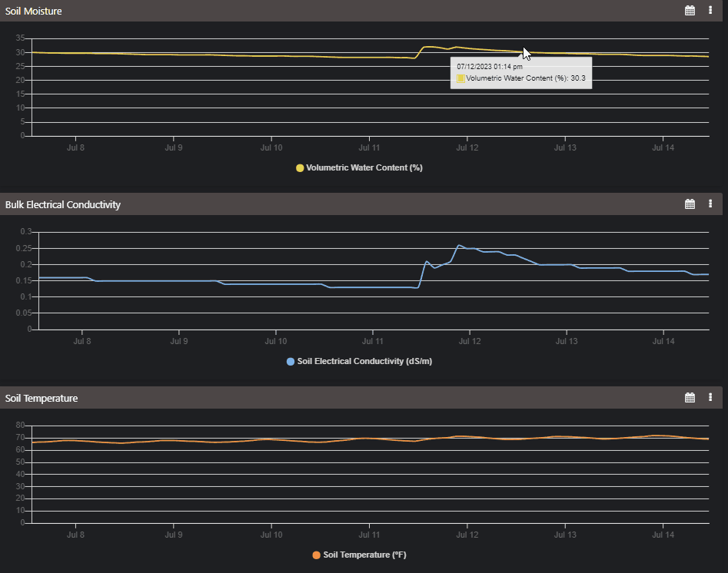The height and width of the screenshot is (573, 728).
Task: Open the Bulk Electrical Conductivity calendar icon
Action: point(690,204)
